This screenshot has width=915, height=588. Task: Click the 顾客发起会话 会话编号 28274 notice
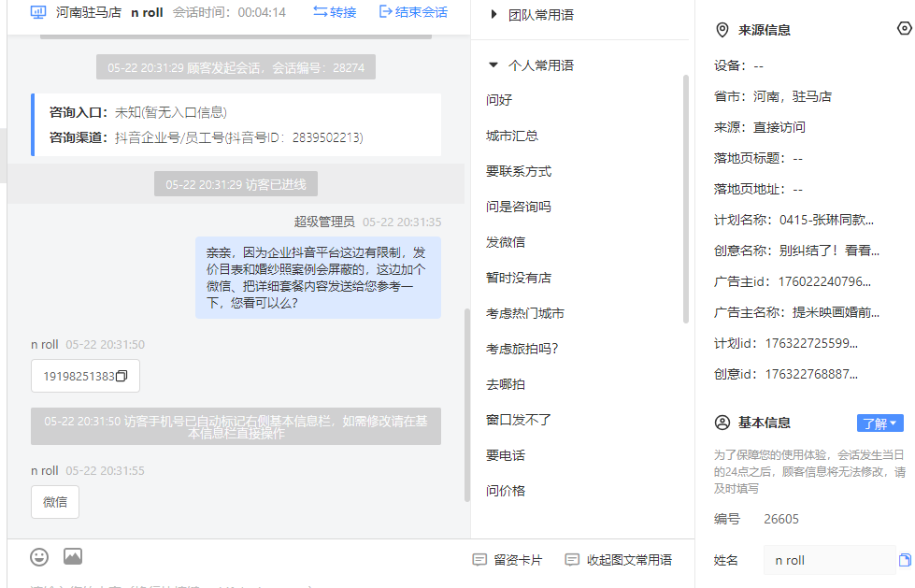[236, 67]
